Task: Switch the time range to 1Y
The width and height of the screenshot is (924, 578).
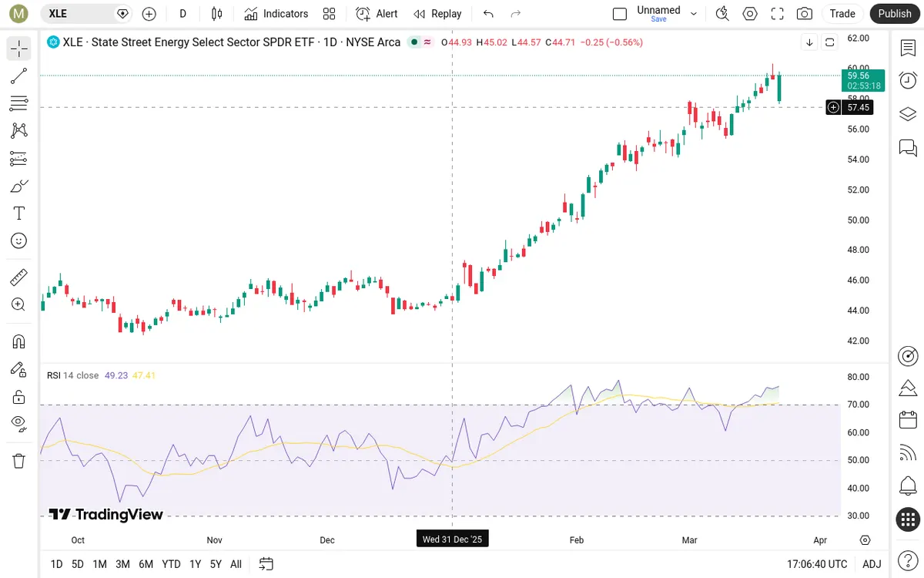Action: pos(196,564)
